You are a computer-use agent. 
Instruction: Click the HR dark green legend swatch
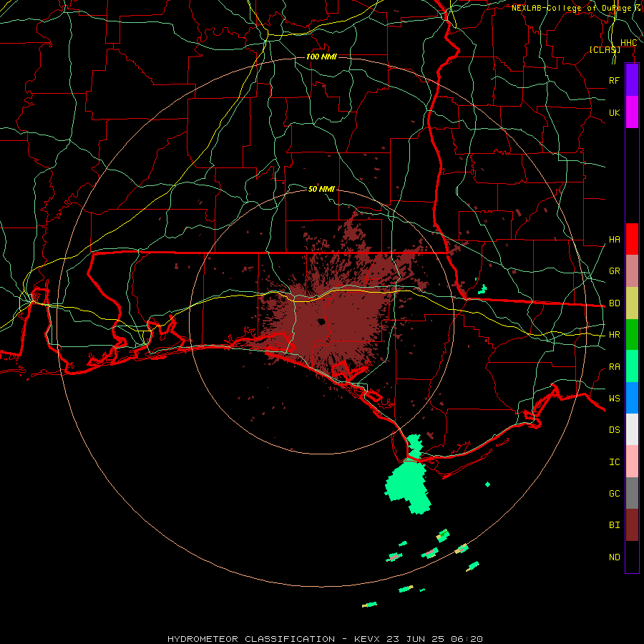632,335
